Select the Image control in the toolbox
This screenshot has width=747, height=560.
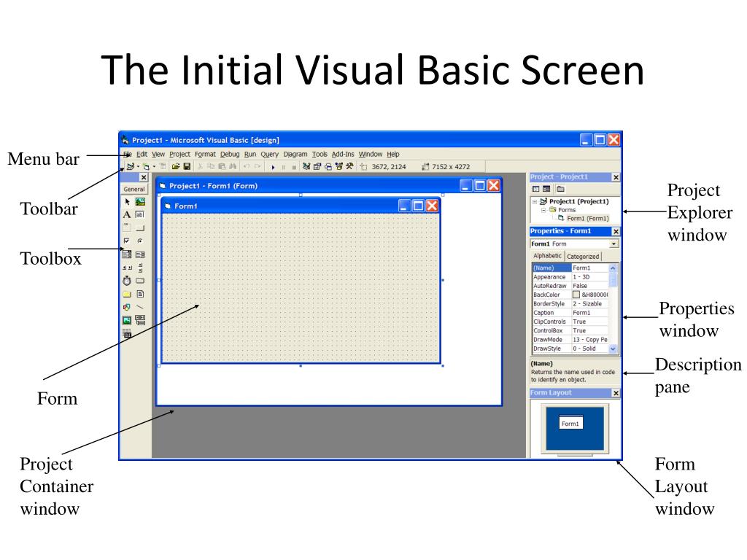click(x=127, y=320)
